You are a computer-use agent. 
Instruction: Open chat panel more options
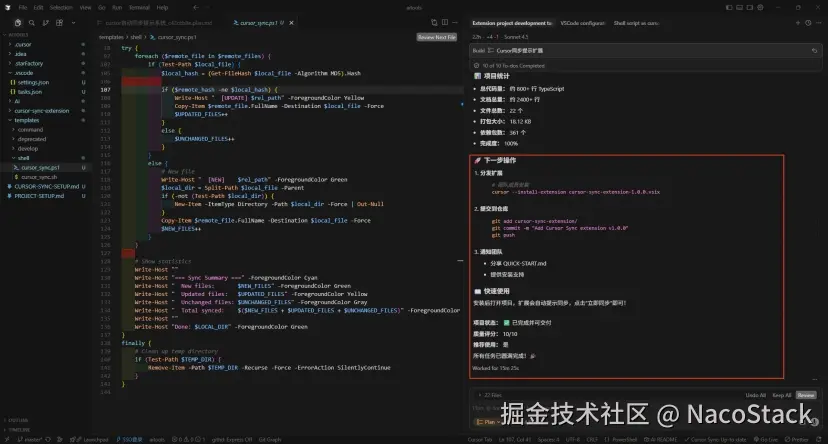(x=818, y=23)
